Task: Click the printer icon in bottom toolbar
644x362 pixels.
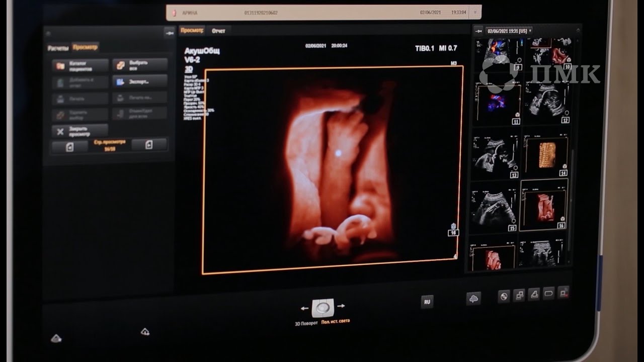Action: tap(534, 294)
